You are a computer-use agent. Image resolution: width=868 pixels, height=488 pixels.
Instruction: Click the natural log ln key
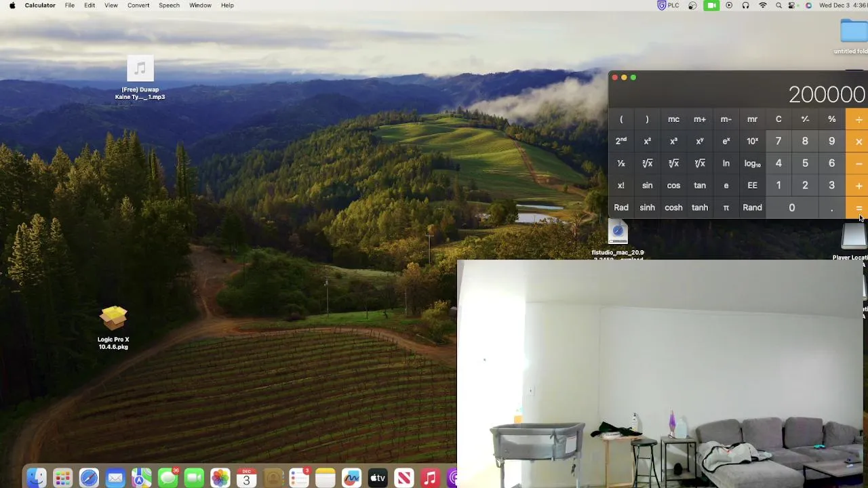(726, 163)
